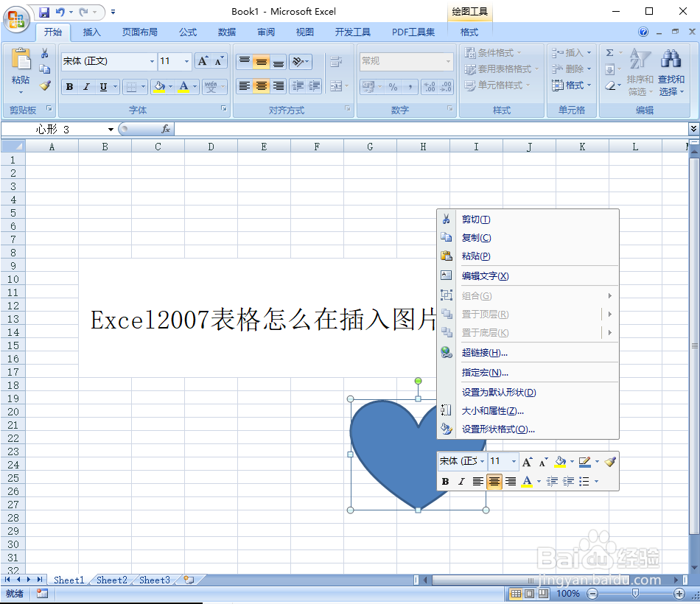Zoom in with plus button
The image size is (700, 604).
click(679, 594)
